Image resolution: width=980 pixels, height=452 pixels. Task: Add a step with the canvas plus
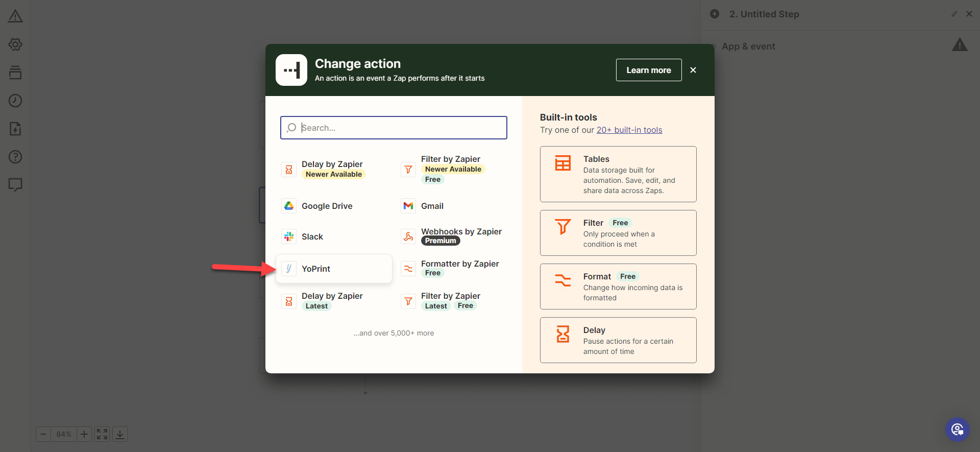[x=365, y=393]
